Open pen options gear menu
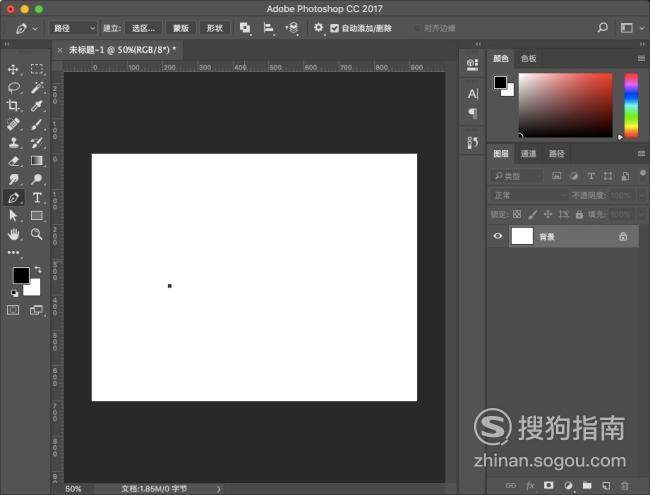 pyautogui.click(x=318, y=27)
